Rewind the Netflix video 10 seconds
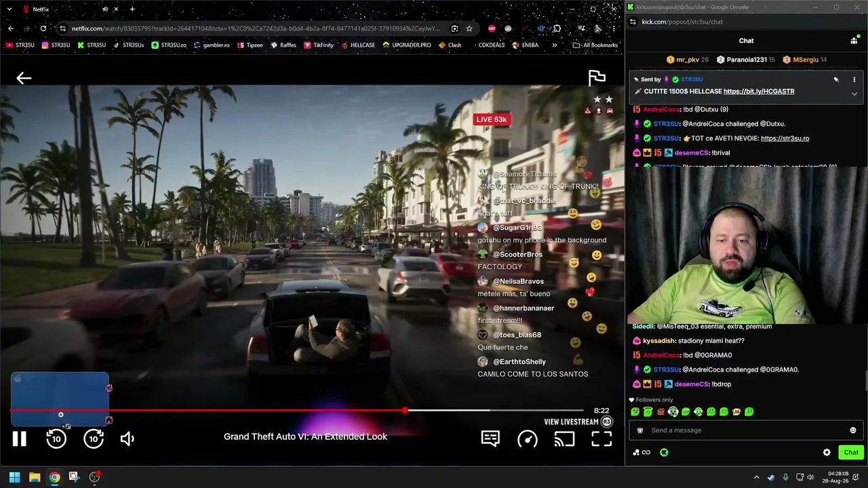 56,439
